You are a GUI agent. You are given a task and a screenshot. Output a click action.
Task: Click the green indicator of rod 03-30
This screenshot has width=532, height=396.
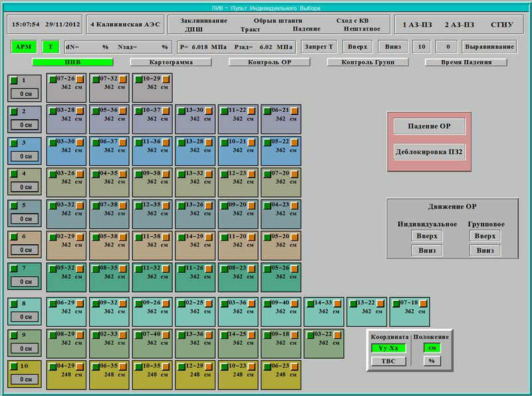click(x=53, y=142)
